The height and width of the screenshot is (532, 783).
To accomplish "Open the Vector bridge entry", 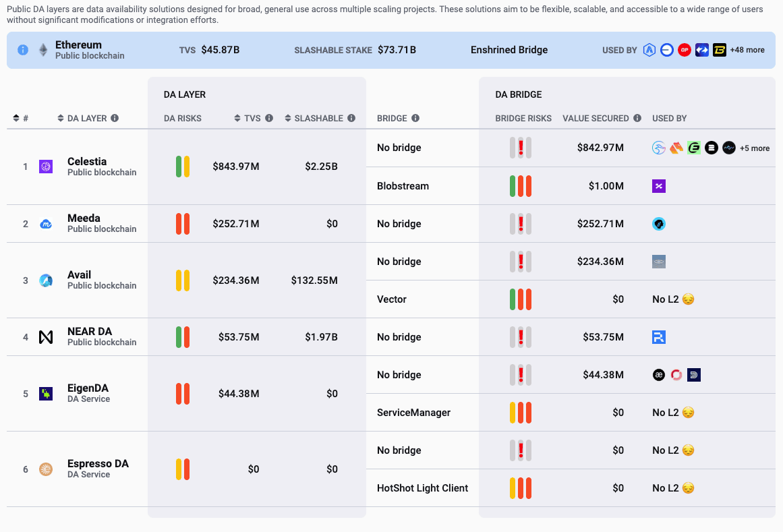I will [x=391, y=299].
